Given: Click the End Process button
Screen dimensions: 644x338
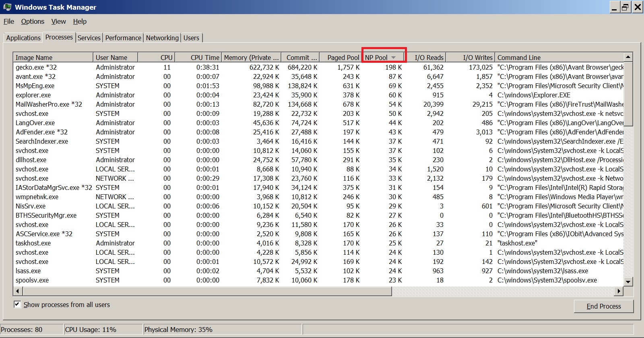Looking at the screenshot, I should tap(604, 306).
